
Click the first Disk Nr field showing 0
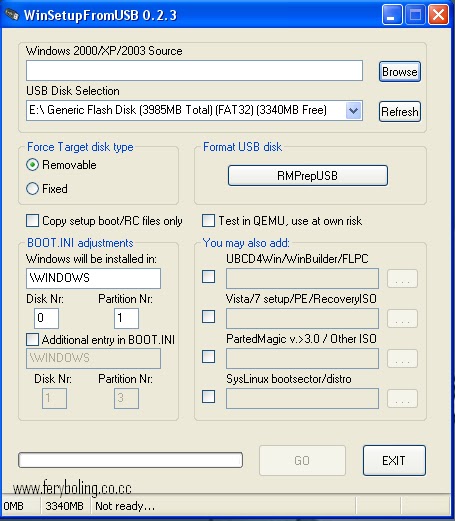pyautogui.click(x=46, y=318)
